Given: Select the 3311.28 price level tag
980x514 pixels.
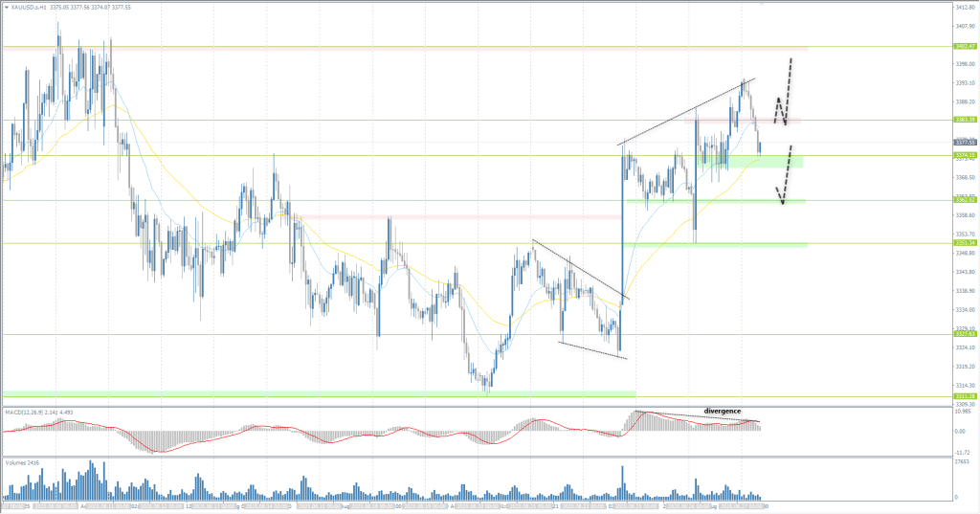Looking at the screenshot, I should coord(965,395).
